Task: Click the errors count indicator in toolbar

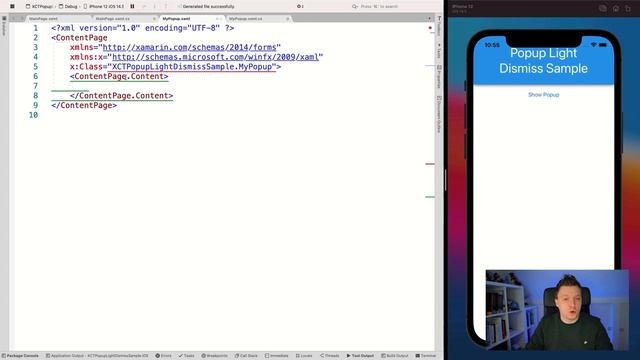Action: [300, 7]
